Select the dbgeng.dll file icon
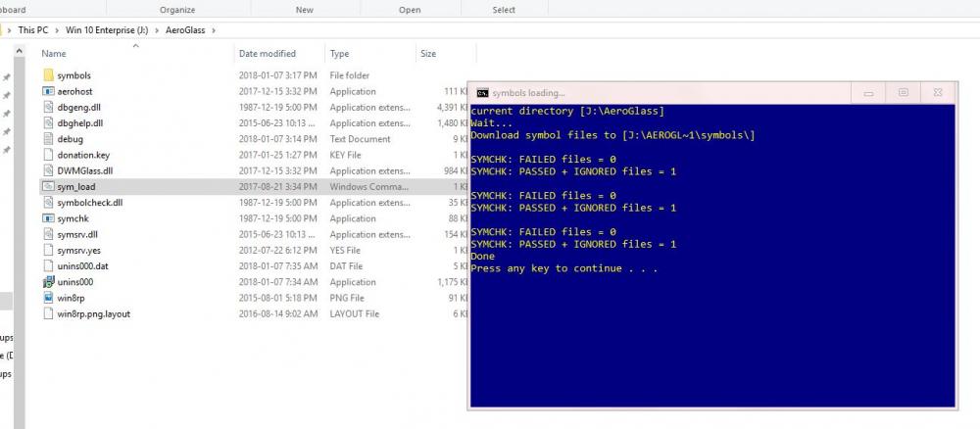The width and height of the screenshot is (980, 429). point(49,107)
